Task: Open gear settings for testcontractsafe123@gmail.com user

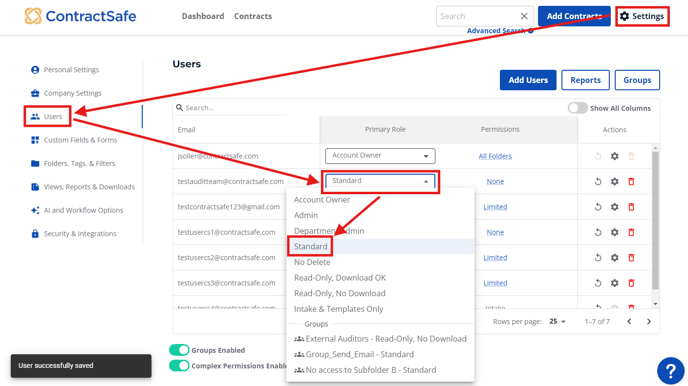Action: [615, 207]
